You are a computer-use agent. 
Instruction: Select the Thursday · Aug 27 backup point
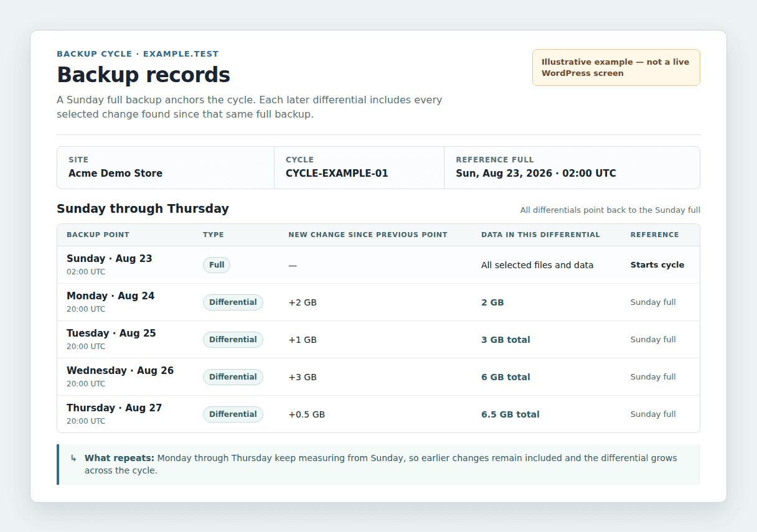114,408
